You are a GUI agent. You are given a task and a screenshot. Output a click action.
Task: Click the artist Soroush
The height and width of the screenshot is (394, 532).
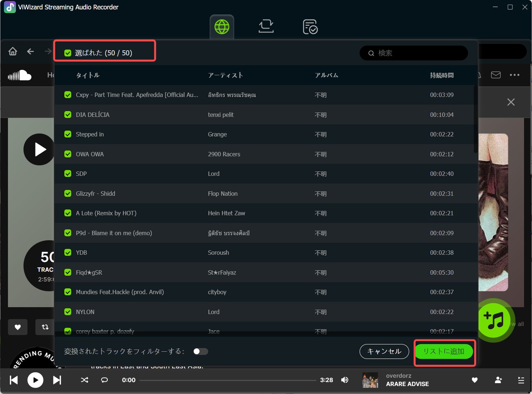tap(218, 253)
